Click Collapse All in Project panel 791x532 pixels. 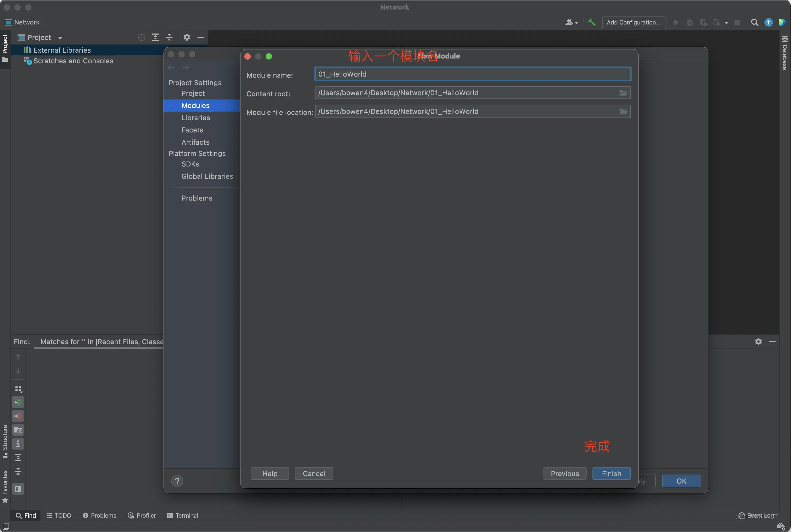169,37
